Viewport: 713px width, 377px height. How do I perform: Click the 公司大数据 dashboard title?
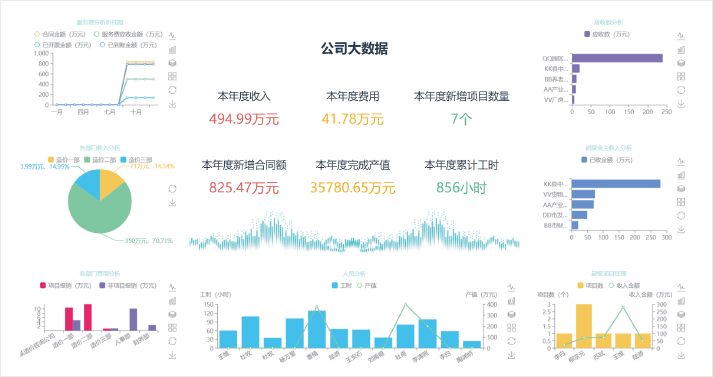(354, 49)
